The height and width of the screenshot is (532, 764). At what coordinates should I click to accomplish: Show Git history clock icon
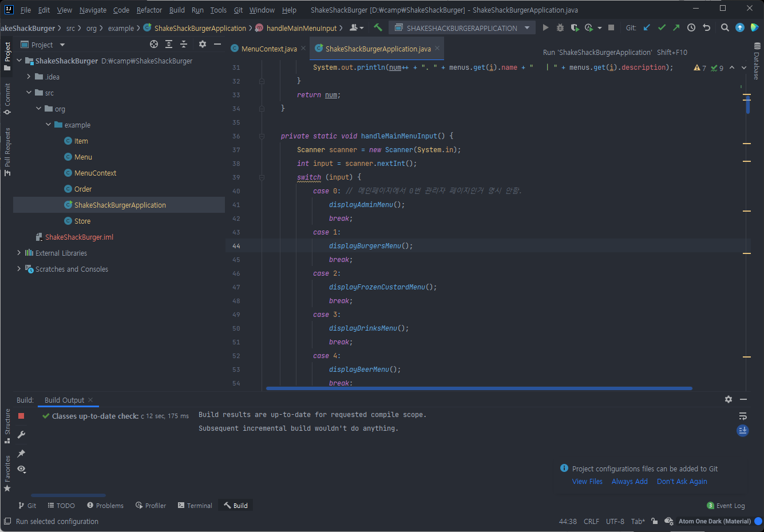tap(691, 27)
